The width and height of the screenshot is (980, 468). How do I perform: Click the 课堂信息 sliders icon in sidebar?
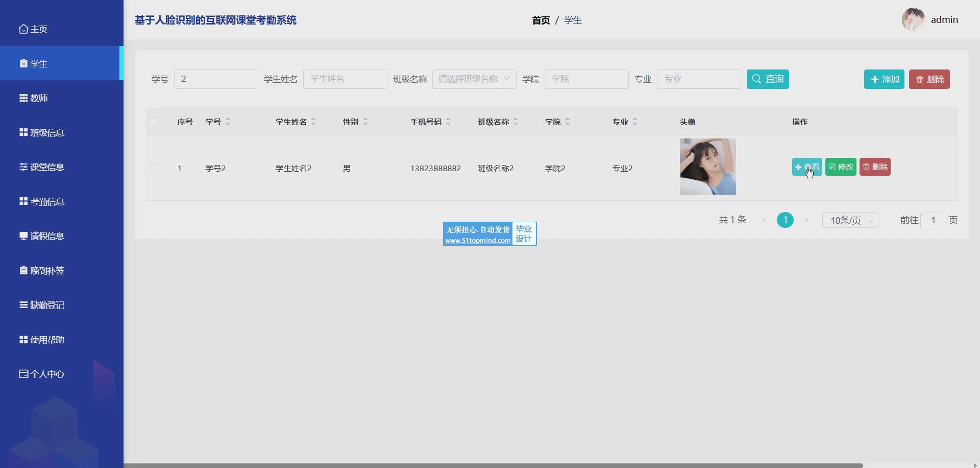(23, 167)
